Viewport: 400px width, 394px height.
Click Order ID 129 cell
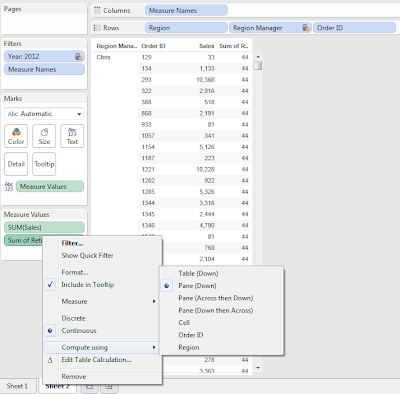pyautogui.click(x=147, y=57)
